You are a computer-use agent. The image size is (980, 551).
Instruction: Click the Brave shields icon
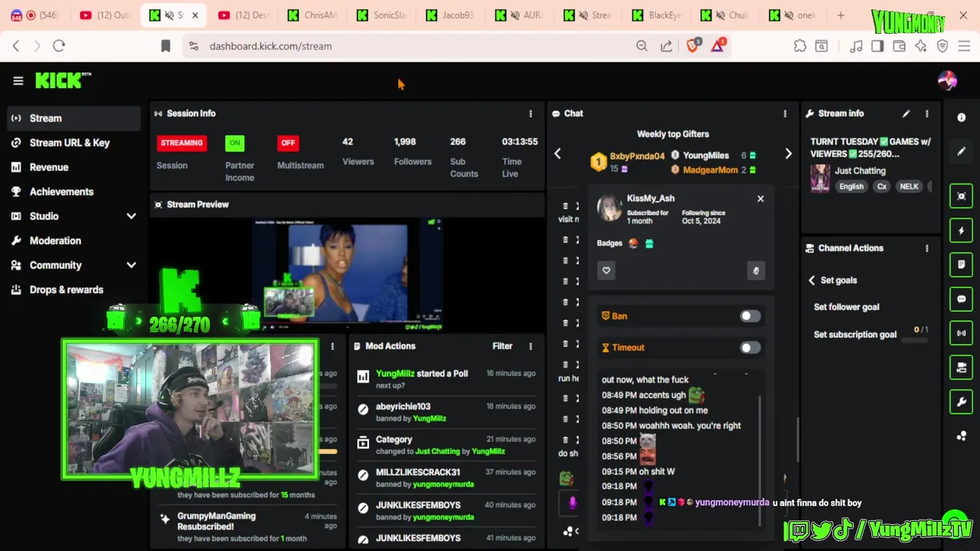pos(693,46)
